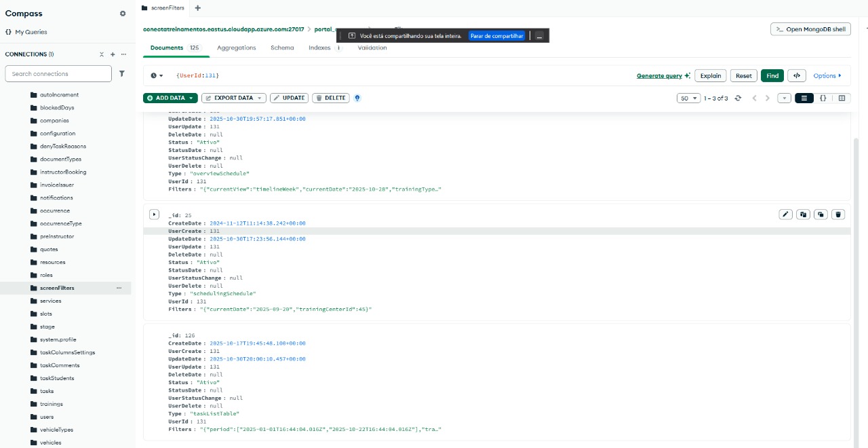The image size is (868, 448).
Task: Click inside Search connections field
Action: (x=58, y=73)
